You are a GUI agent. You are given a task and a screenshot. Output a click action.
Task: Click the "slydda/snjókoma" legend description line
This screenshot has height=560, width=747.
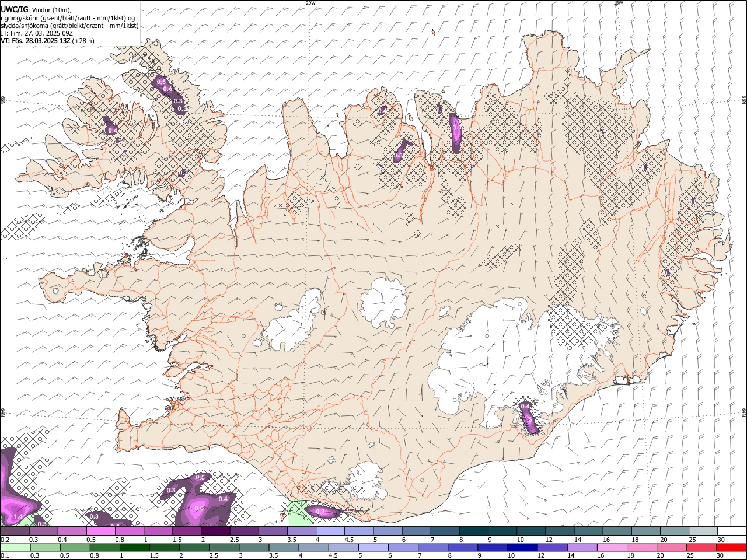(69, 26)
